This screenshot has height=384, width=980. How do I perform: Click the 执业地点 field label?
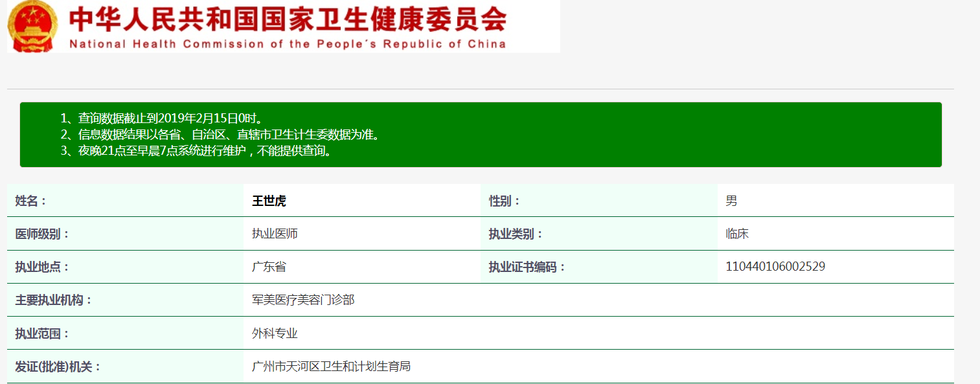(42, 267)
